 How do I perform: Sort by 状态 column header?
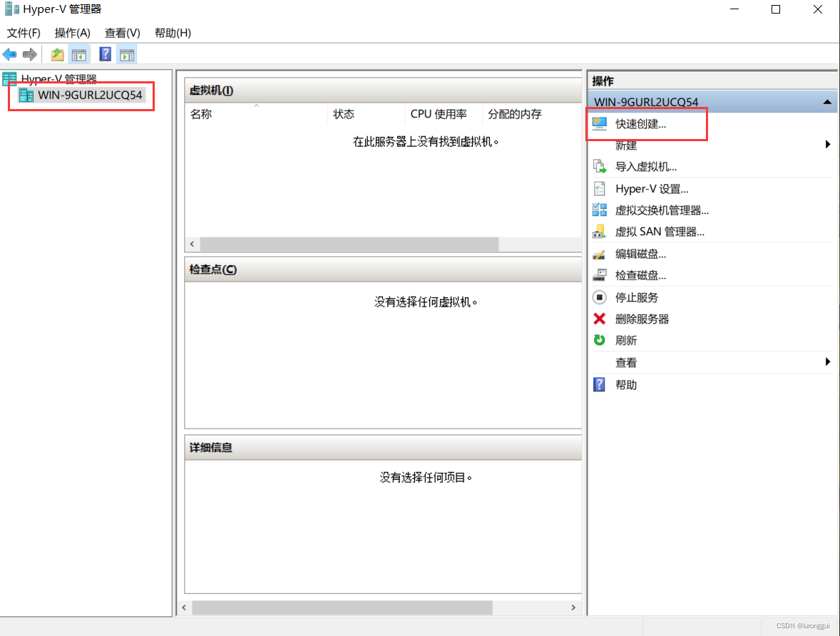click(x=366, y=114)
